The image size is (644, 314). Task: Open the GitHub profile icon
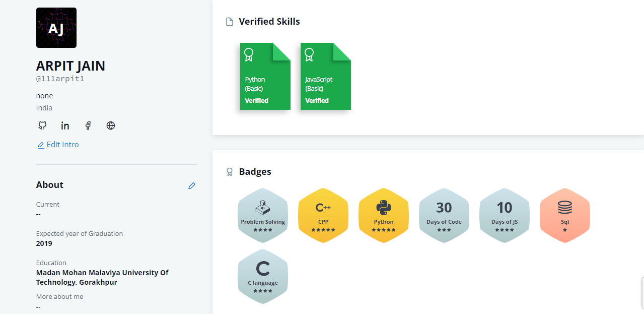click(x=42, y=125)
